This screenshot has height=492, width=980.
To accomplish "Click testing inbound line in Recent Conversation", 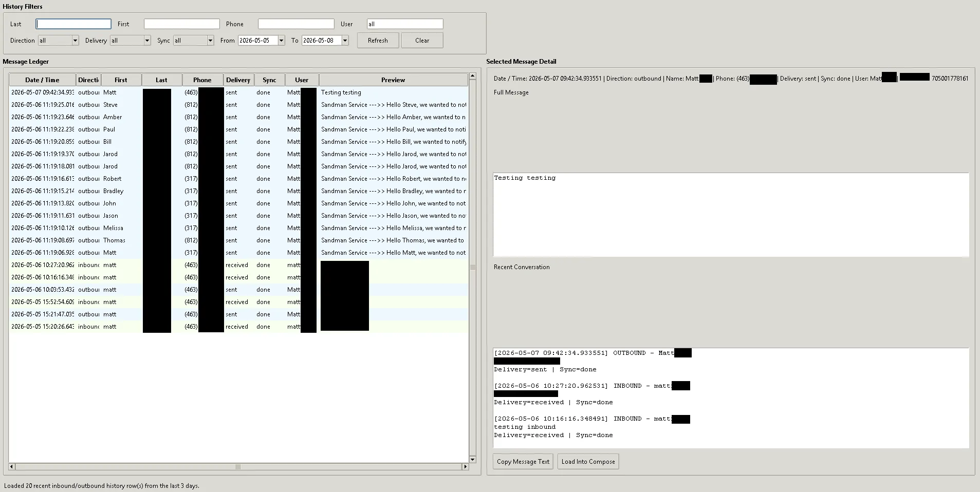I will [525, 427].
